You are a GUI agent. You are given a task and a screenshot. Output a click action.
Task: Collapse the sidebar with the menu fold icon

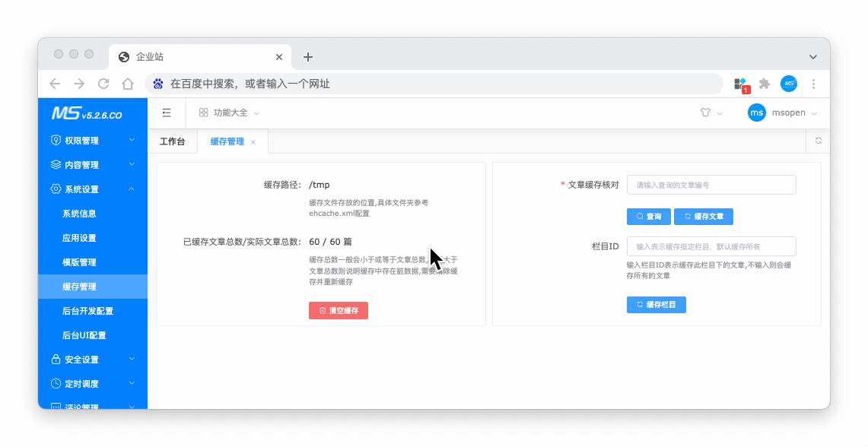click(167, 113)
